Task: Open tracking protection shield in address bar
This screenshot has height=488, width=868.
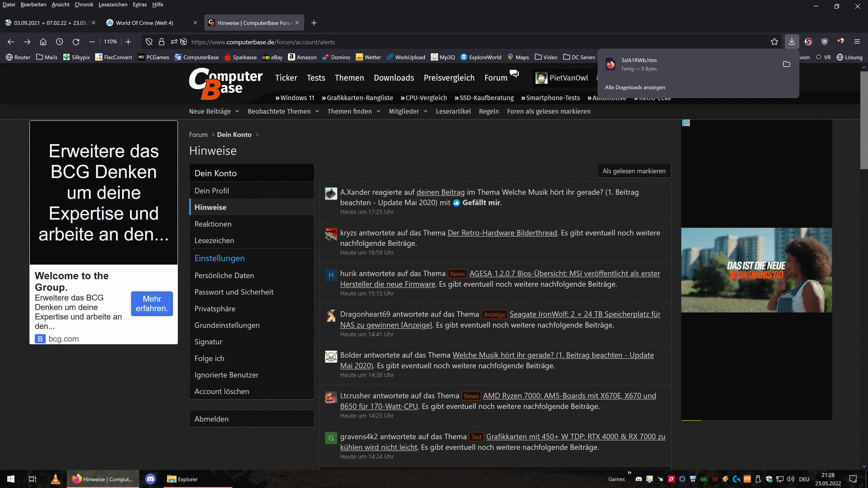Action: click(149, 42)
